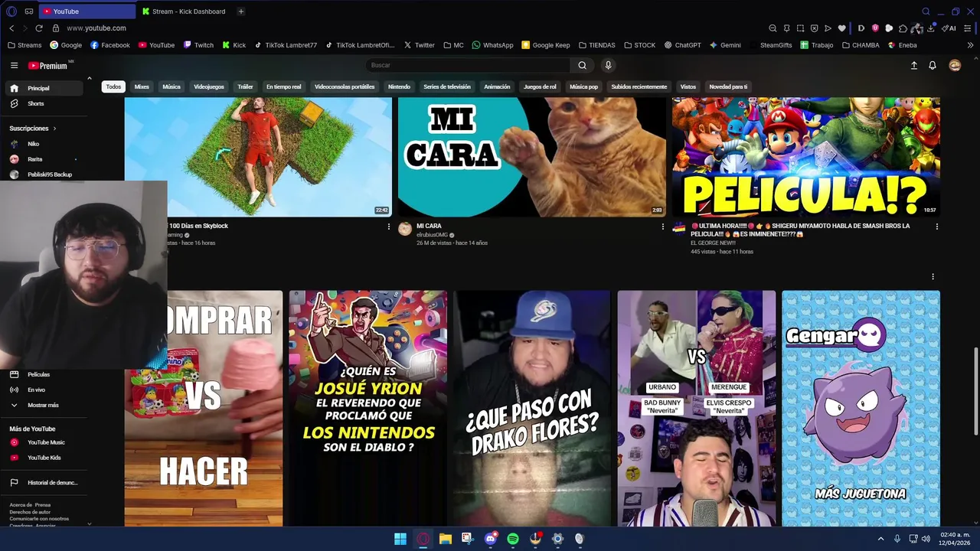This screenshot has width=980, height=551.
Task: Open the browser downloads icon
Action: click(931, 28)
